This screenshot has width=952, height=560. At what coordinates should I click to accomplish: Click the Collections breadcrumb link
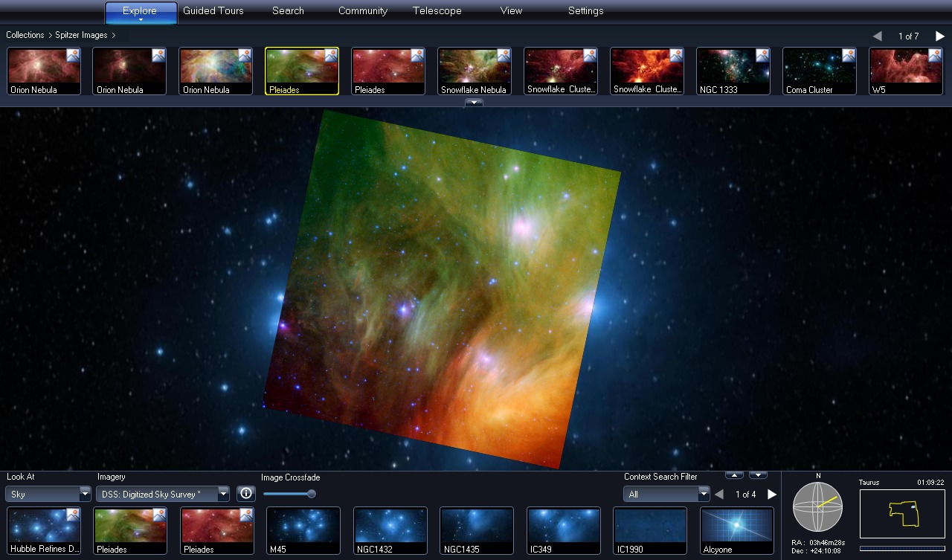tap(25, 35)
